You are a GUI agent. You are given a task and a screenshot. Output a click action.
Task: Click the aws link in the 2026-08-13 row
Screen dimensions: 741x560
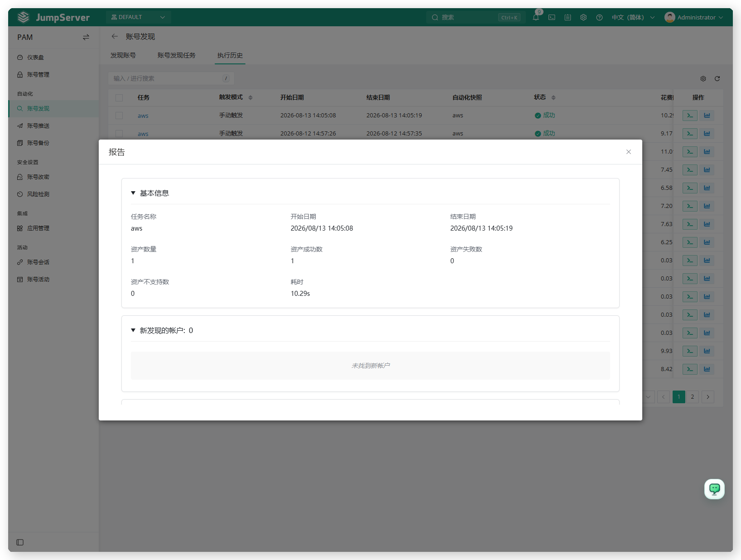coord(143,116)
